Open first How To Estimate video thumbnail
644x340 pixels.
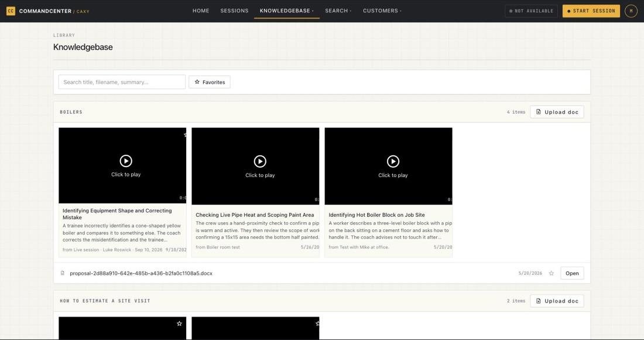(x=122, y=328)
